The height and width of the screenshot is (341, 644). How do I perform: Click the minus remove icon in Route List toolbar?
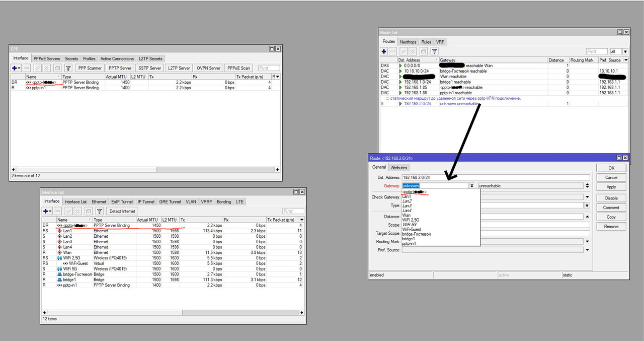pyautogui.click(x=393, y=51)
